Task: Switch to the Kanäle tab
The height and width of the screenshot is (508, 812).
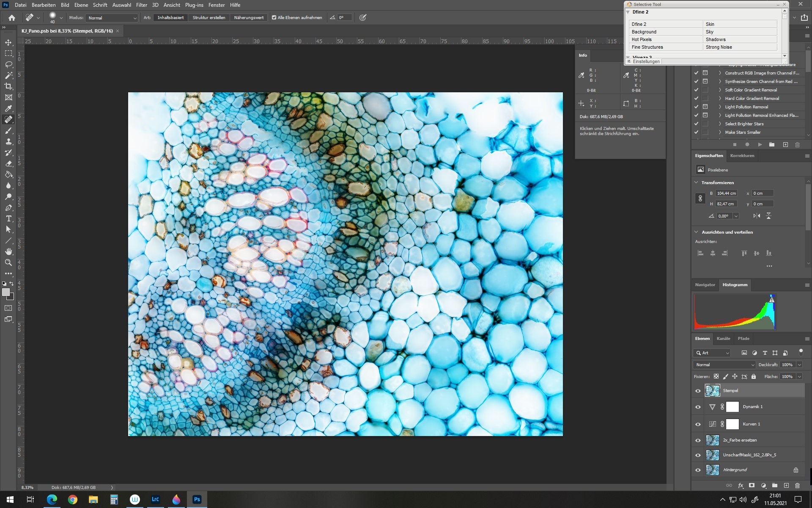Action: [723, 339]
